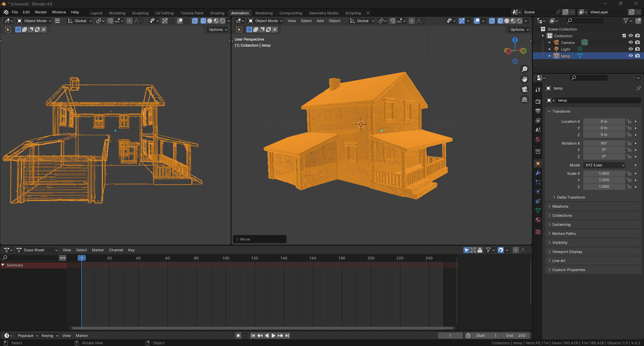The image size is (644, 346).
Task: Expand the Move operator panel
Action: click(259, 239)
